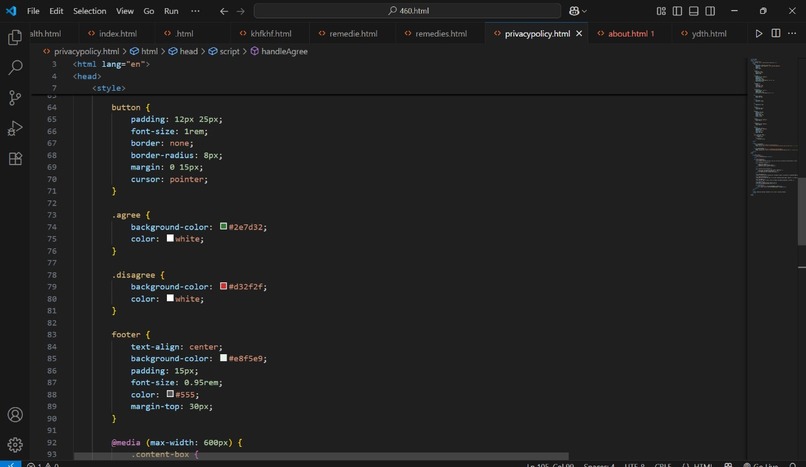This screenshot has height=467, width=806.
Task: Click the 'button {' selector line
Action: (131, 107)
